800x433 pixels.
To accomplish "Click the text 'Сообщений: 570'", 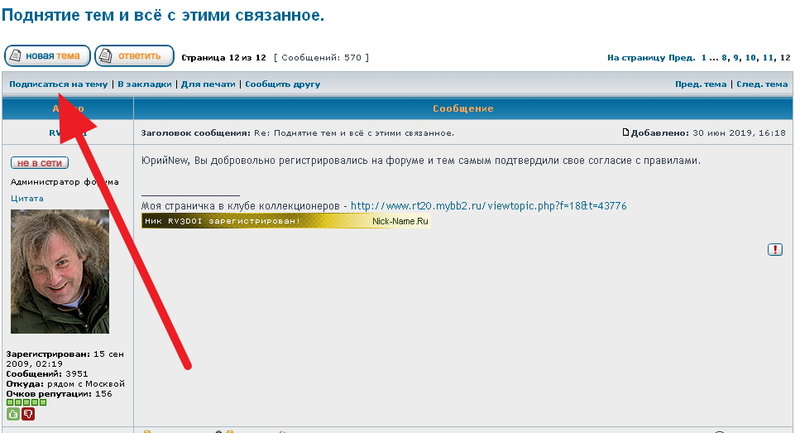I will 321,58.
